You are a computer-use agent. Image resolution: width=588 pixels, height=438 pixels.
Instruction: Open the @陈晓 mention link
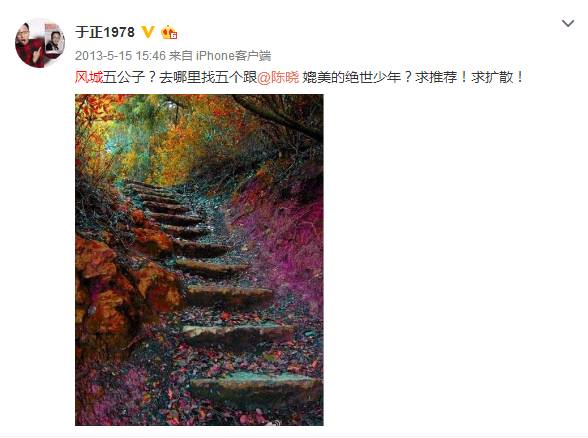pos(278,77)
